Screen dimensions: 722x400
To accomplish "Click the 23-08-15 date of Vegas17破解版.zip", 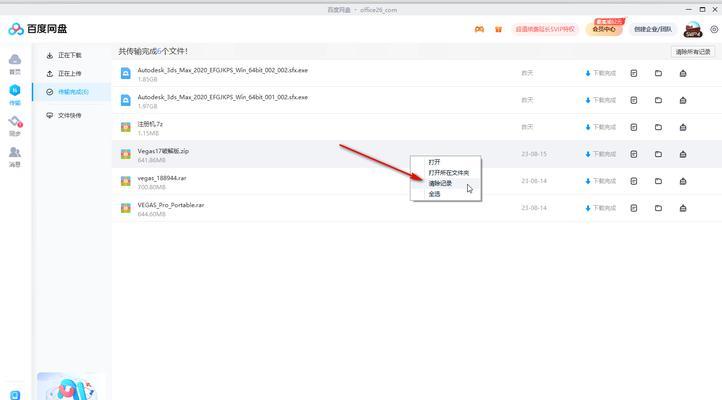I will 534,154.
